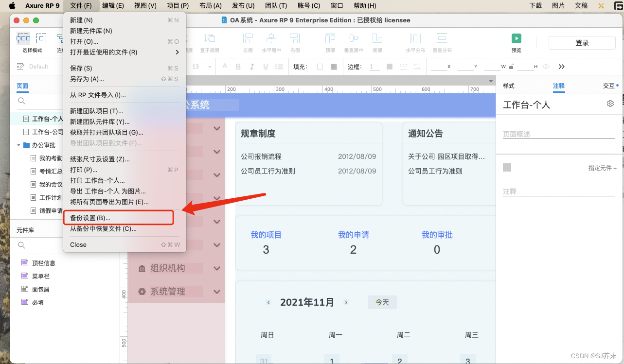This screenshot has height=364, width=624.
Task: Click the border line style icon
Action: [x=403, y=67]
